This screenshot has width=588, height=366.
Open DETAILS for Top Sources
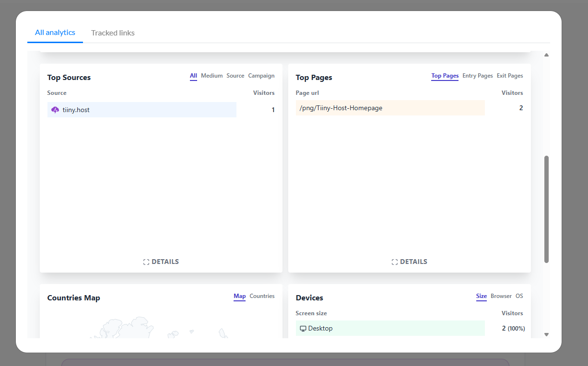(165, 262)
